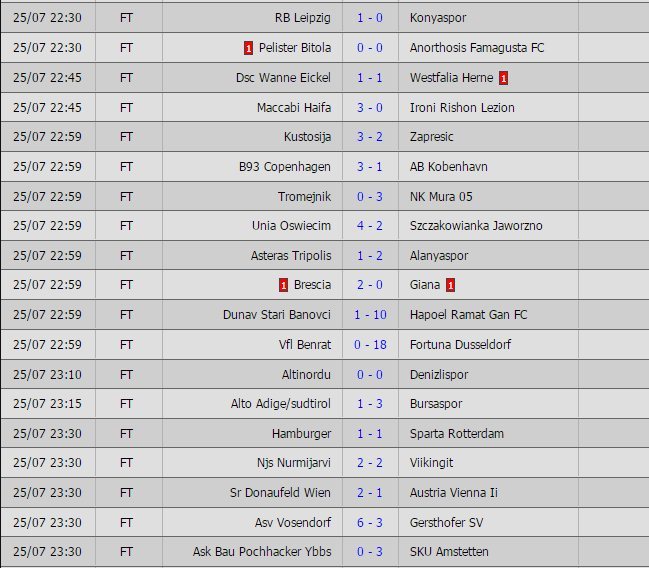Viewport: 649px width, 568px height.
Task: Click the 1 - 10 Dunav Stari Banovci score
Action: [369, 314]
